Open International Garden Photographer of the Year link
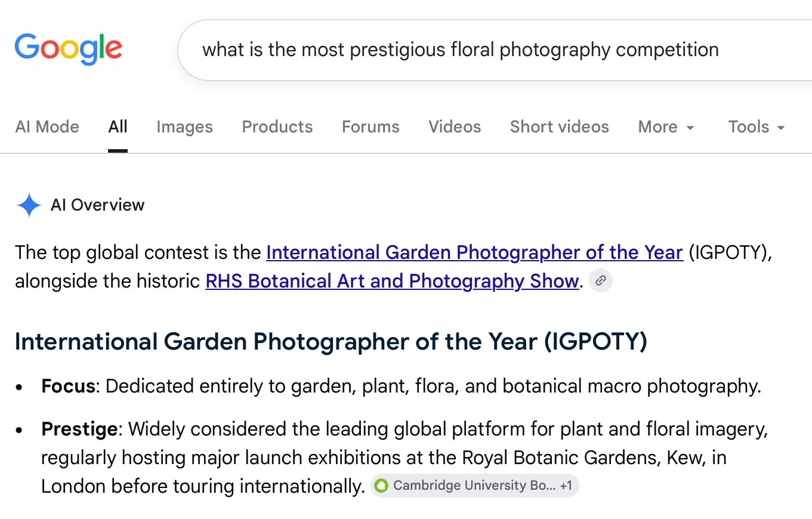This screenshot has width=812, height=519. 474,252
